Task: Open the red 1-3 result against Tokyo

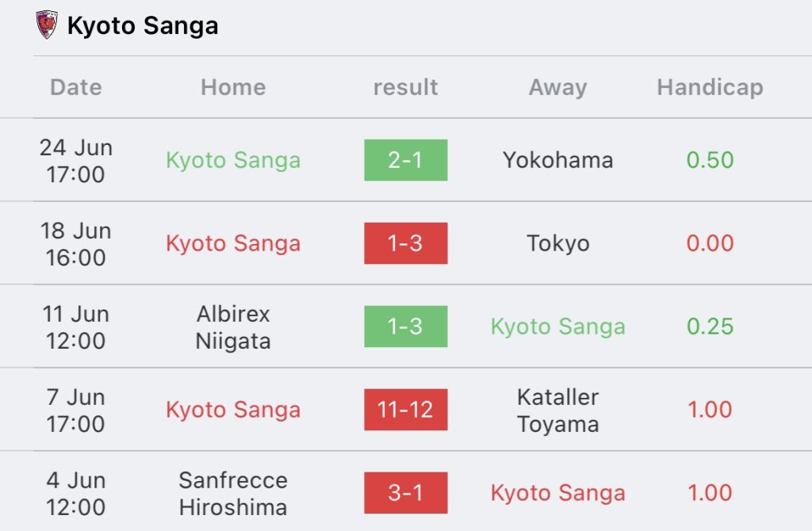Action: click(405, 243)
